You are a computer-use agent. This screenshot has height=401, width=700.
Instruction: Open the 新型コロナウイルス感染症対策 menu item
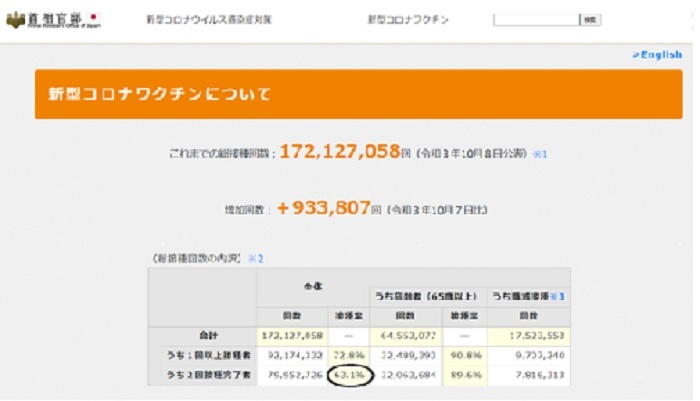click(x=208, y=20)
